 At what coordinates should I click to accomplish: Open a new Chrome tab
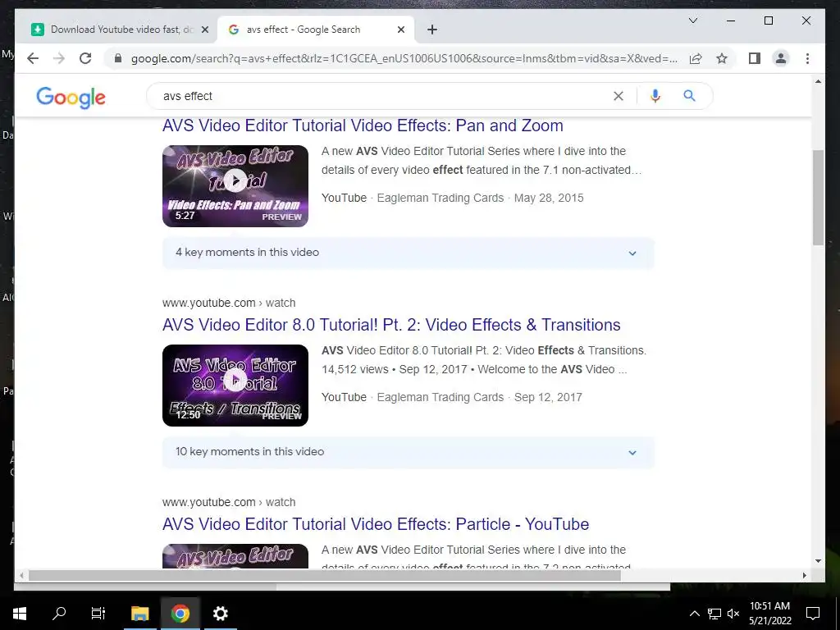tap(432, 30)
